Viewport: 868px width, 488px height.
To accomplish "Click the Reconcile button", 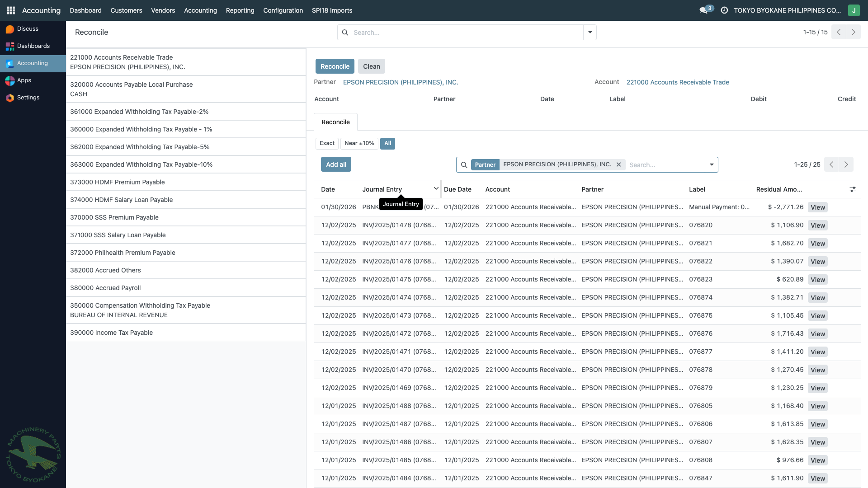I will click(x=335, y=66).
